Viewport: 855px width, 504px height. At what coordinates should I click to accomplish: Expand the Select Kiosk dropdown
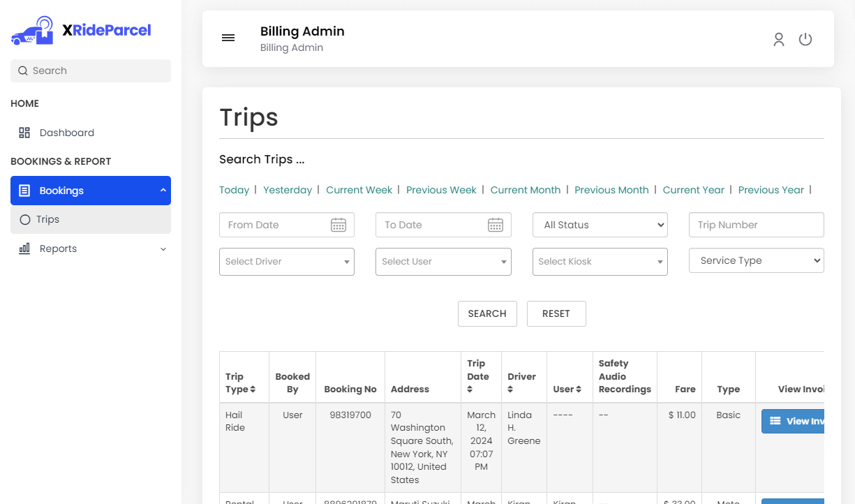click(600, 262)
